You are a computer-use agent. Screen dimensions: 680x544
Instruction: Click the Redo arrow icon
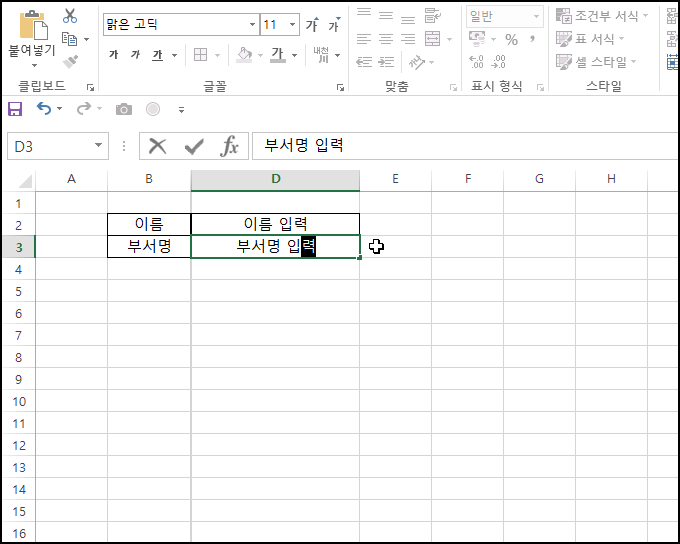[x=84, y=108]
